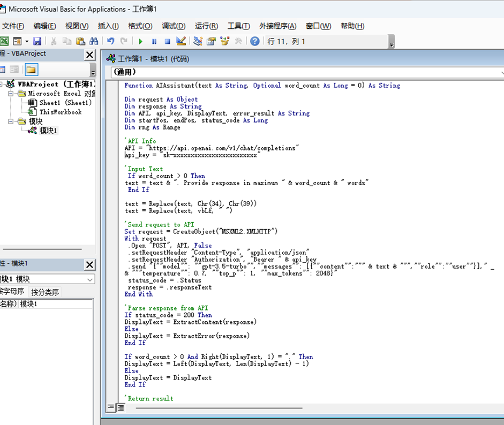Open Find using the binoculars icon
The image size is (504, 425).
[x=94, y=41]
